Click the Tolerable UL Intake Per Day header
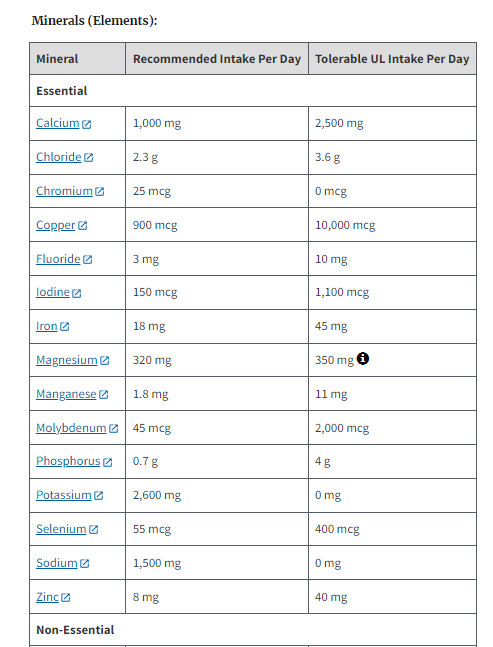 pyautogui.click(x=392, y=59)
